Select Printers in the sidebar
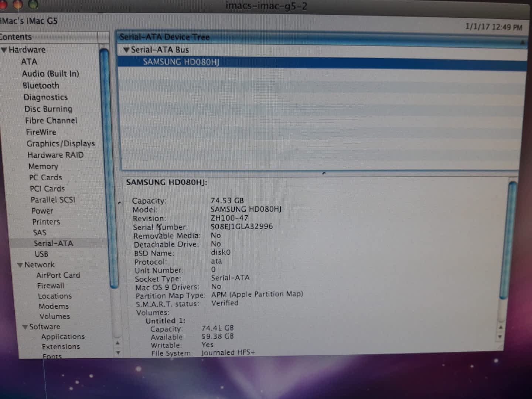This screenshot has height=399, width=532. (46, 222)
